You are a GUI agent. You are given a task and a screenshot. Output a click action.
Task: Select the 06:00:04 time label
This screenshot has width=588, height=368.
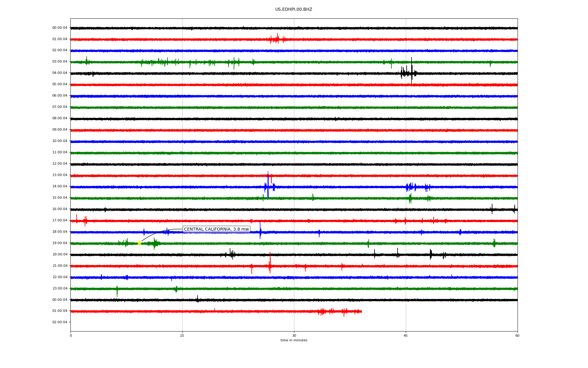[60, 96]
